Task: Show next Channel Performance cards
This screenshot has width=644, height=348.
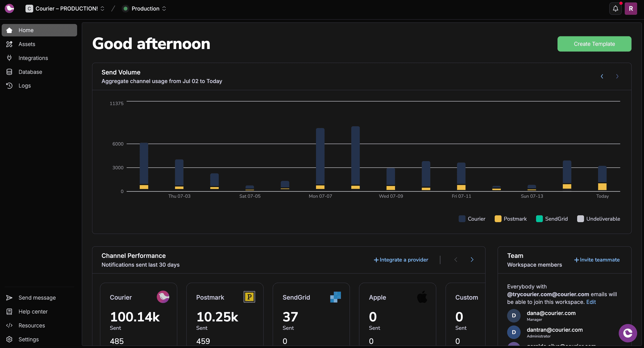Action: [472, 260]
